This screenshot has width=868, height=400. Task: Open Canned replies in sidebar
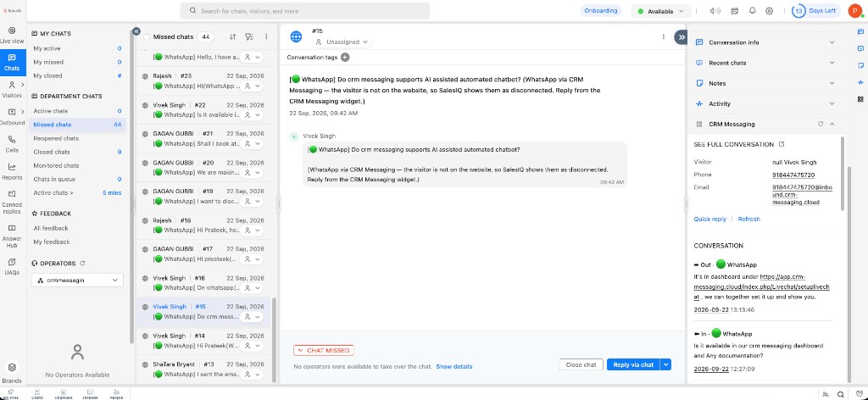click(12, 202)
